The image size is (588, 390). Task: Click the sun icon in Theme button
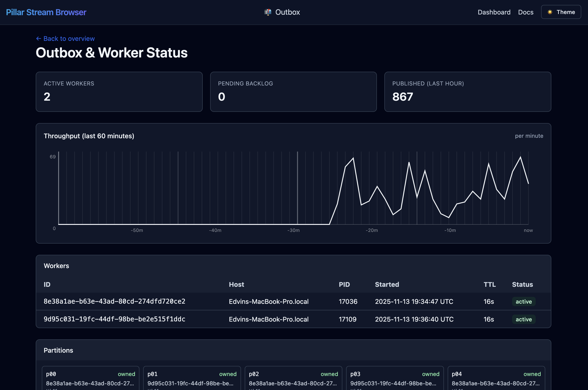pos(550,12)
